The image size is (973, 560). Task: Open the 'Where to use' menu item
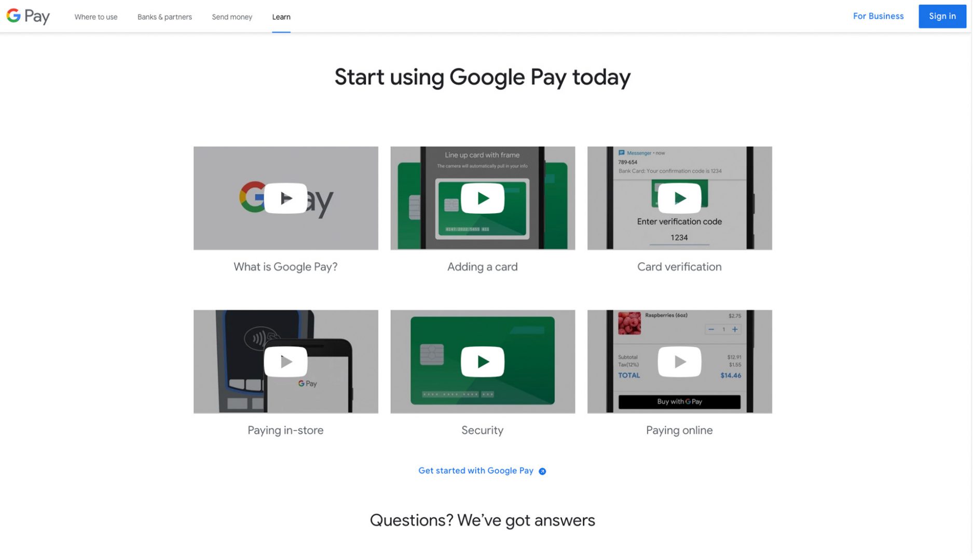coord(96,17)
